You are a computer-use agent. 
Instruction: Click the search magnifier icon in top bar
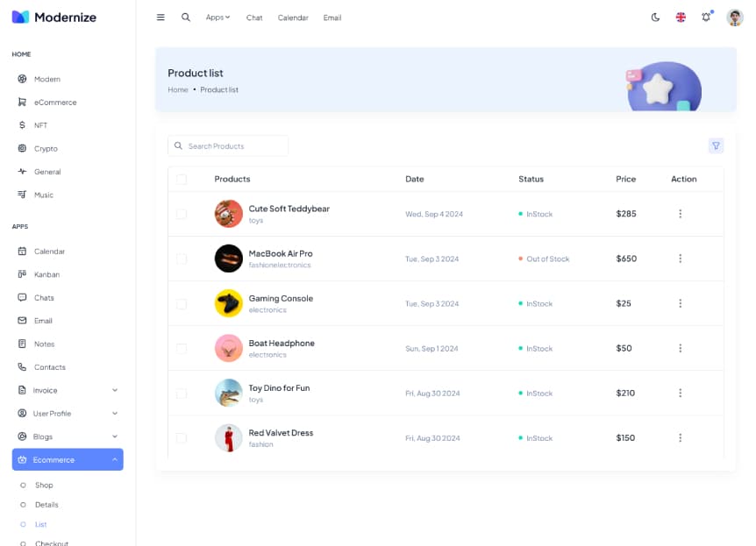click(186, 18)
